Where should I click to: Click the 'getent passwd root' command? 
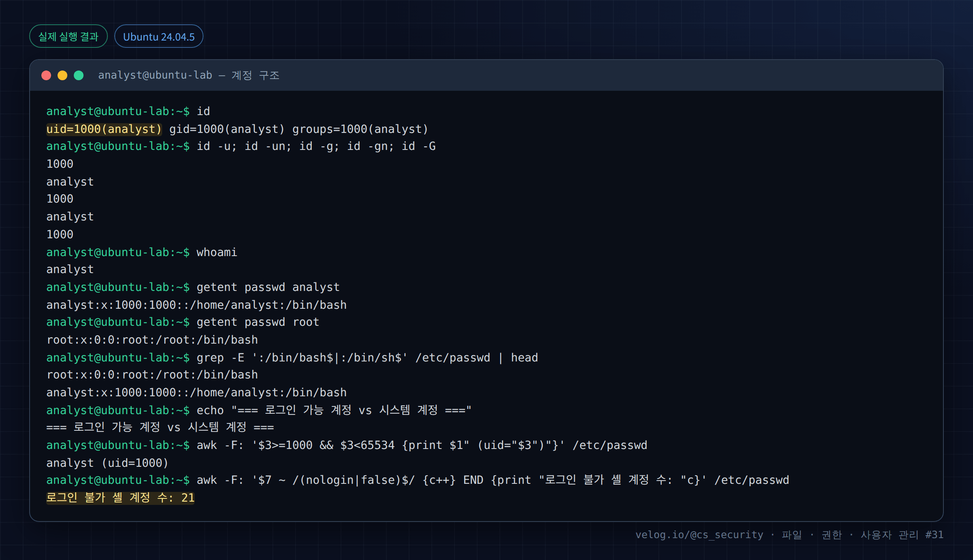click(x=258, y=322)
